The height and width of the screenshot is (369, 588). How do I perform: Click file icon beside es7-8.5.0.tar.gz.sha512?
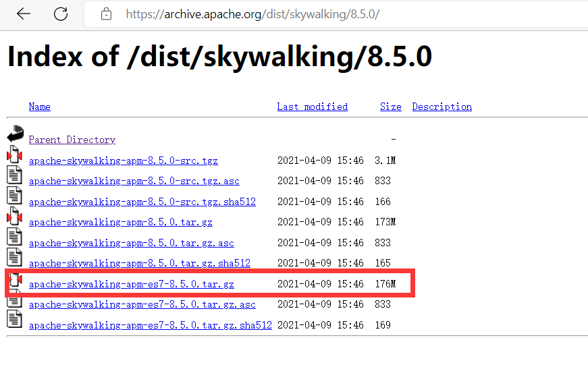(x=15, y=318)
